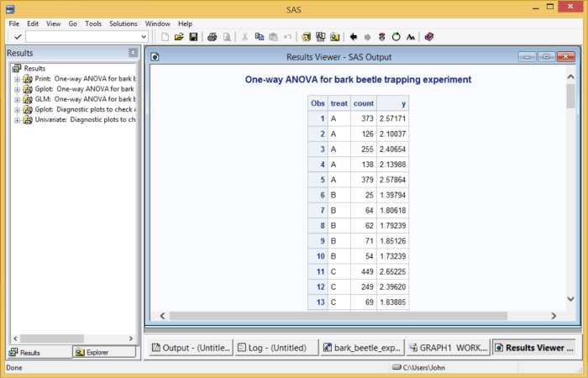Click the red Stop toolbar icon
This screenshot has height=378, width=588.
(x=382, y=37)
